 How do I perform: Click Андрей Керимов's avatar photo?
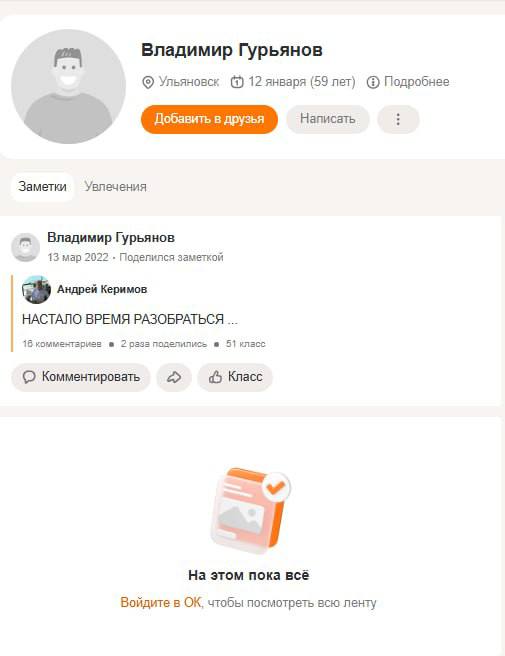[x=36, y=290]
